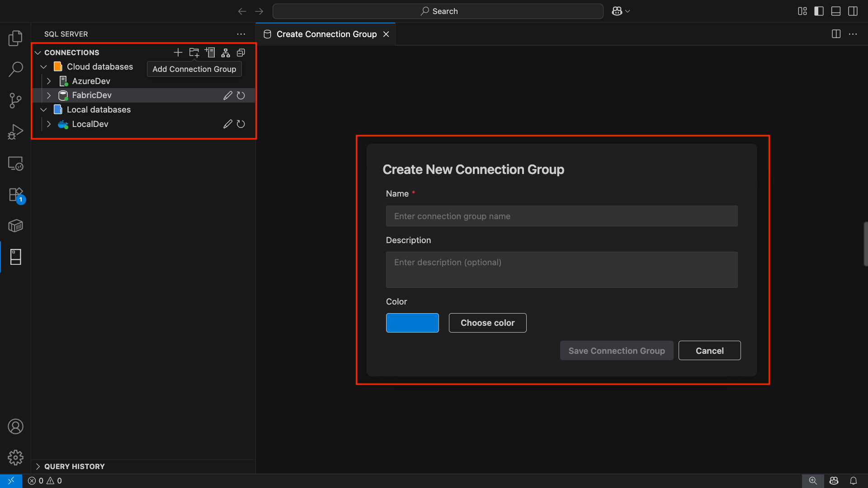
Task: Toggle the bottom panel
Action: [x=836, y=11]
